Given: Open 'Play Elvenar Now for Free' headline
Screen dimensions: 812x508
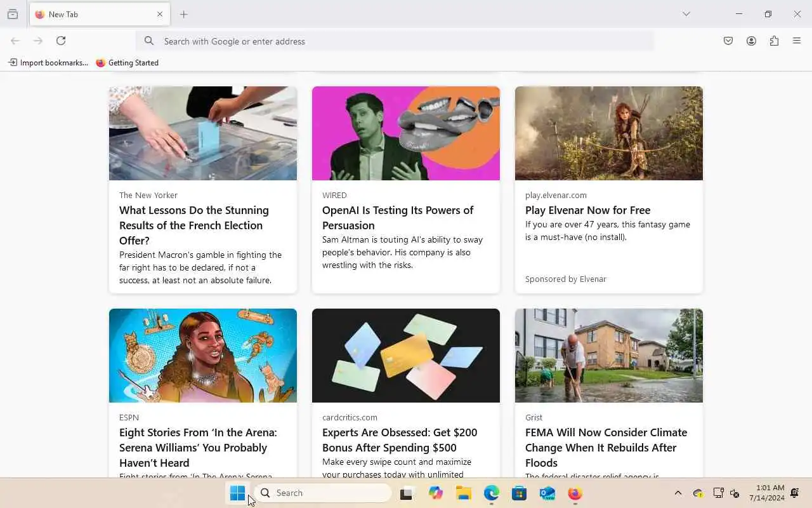Looking at the screenshot, I should point(587,210).
